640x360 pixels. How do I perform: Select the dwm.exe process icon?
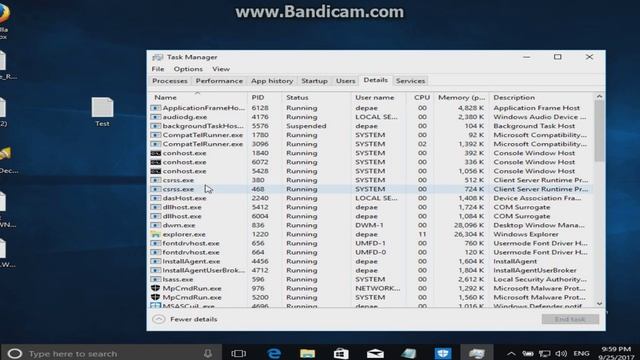(156, 225)
